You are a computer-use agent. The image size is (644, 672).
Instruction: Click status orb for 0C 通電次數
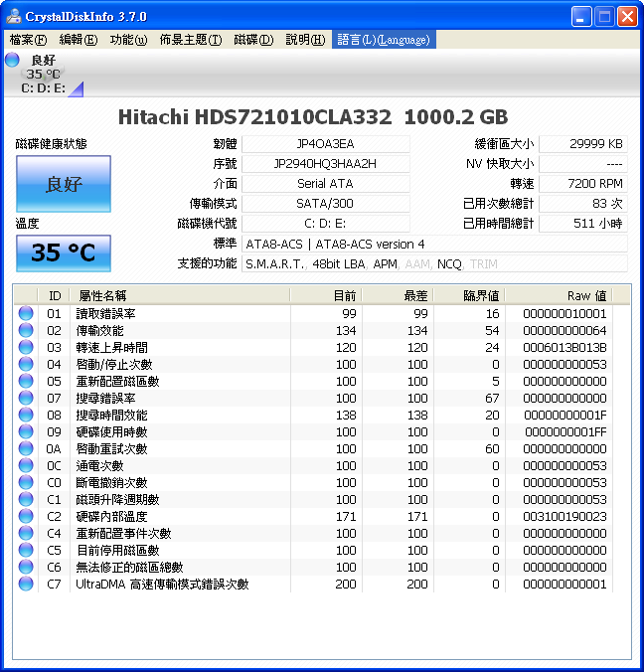click(26, 465)
